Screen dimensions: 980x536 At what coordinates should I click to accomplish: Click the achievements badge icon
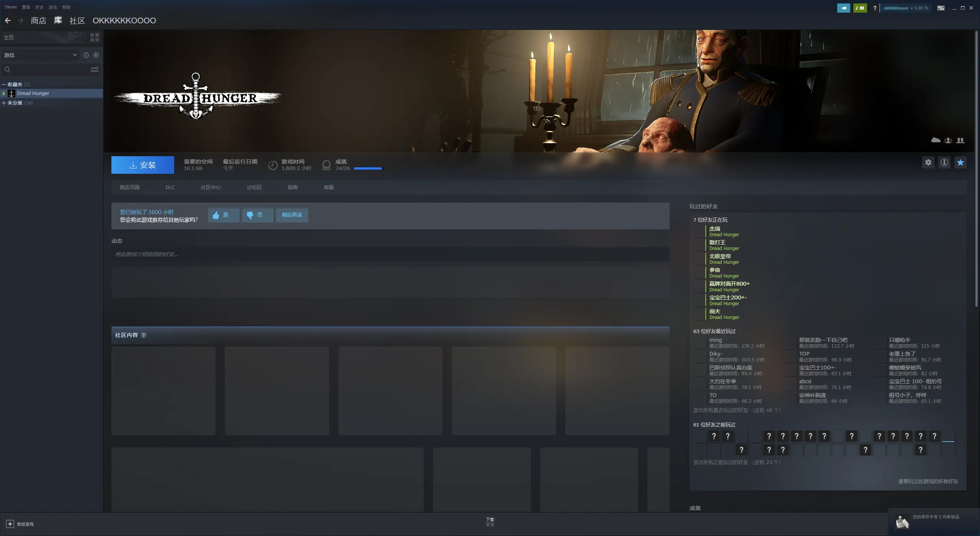(x=326, y=165)
